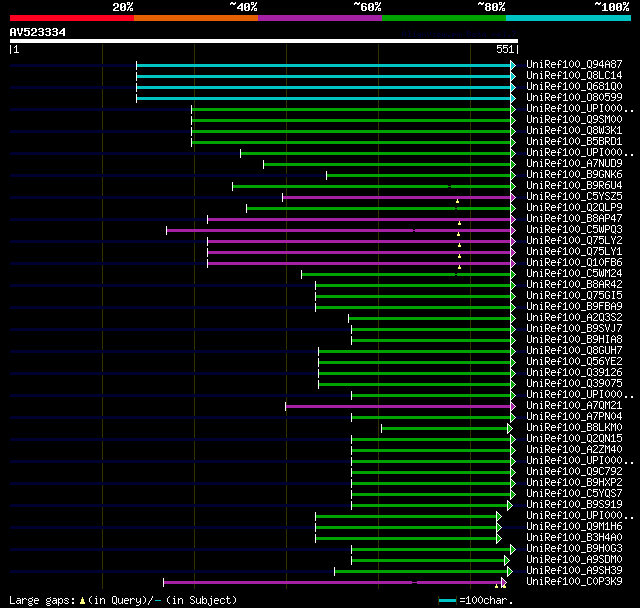Open hit UniRef100_Q681Q0
Viewport: 640px width, 608px height.
point(574,86)
